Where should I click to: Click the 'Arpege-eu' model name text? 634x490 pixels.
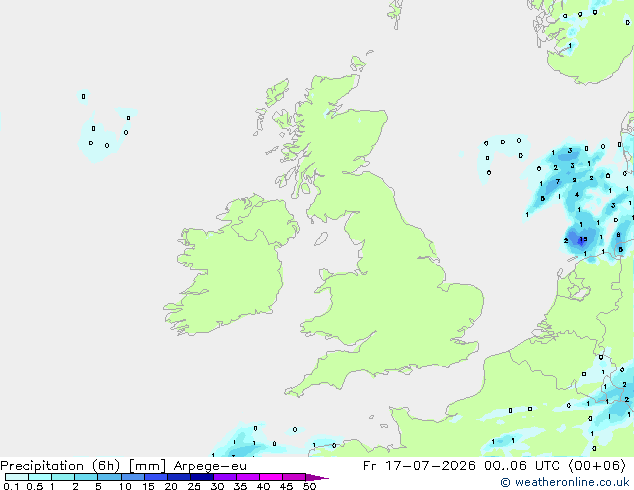click(210, 466)
